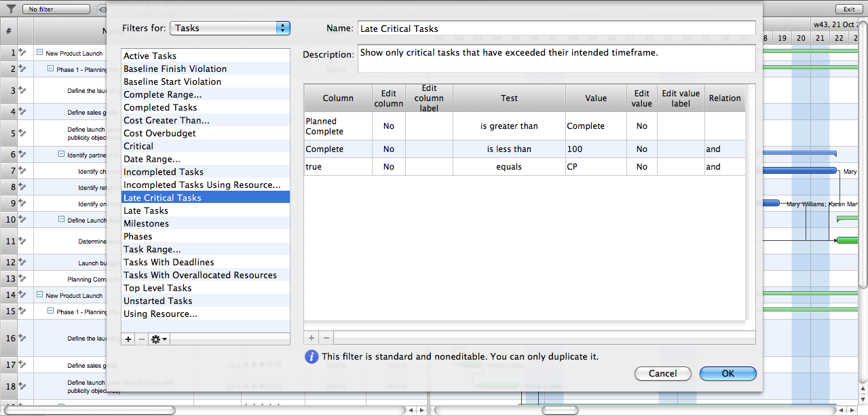Image resolution: width=868 pixels, height=416 pixels.
Task: Select Task Range... filter
Action: point(206,249)
